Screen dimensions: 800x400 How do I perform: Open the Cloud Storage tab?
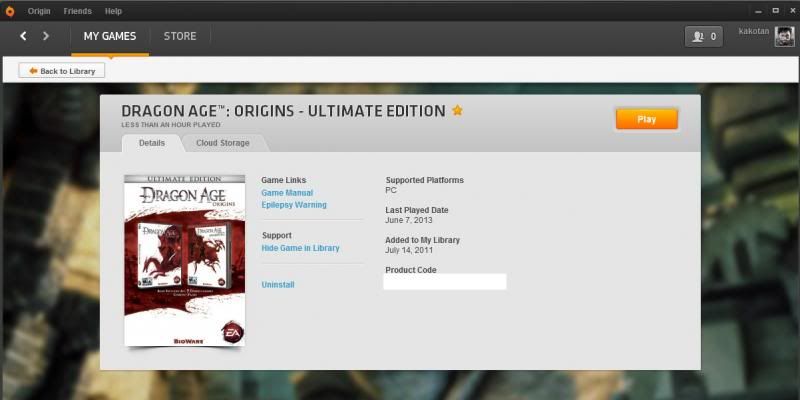click(x=222, y=143)
